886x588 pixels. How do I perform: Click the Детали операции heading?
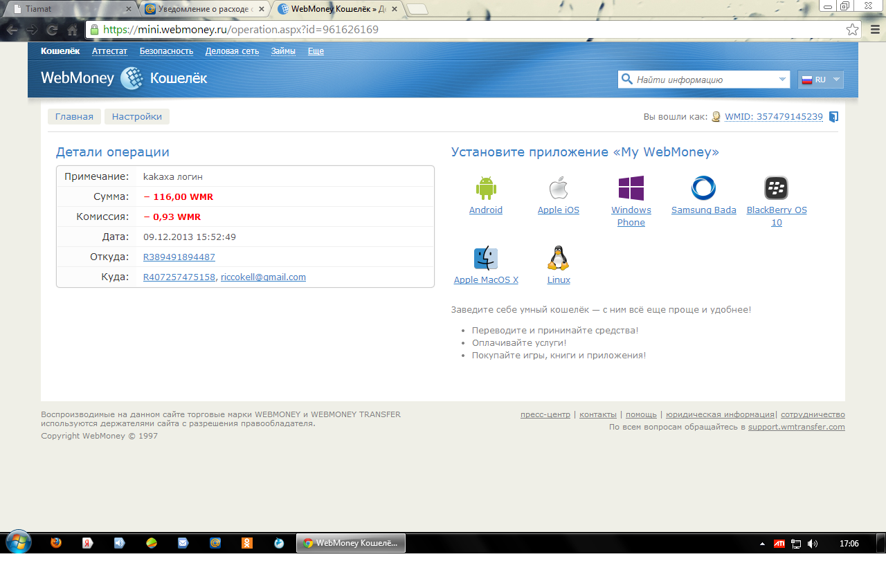click(x=113, y=152)
